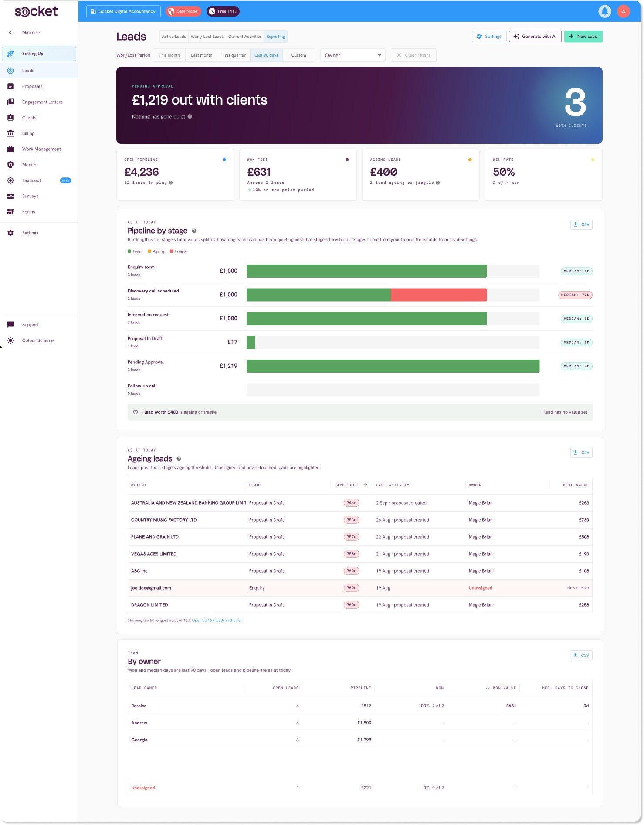Toggle the Safe Mode badge
The height and width of the screenshot is (825, 644).
click(x=183, y=11)
